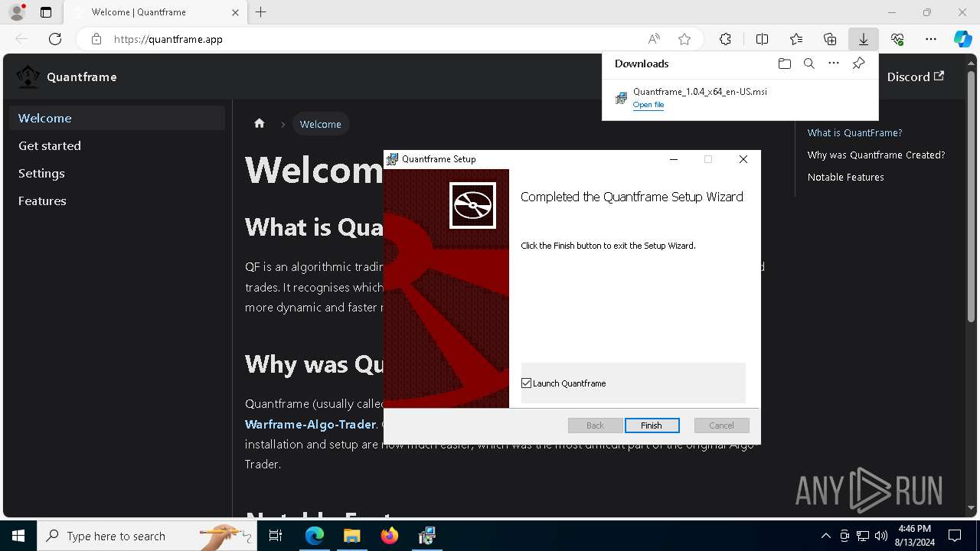Open Browser essentials heart icon
The width and height of the screenshot is (980, 551).
897,39
